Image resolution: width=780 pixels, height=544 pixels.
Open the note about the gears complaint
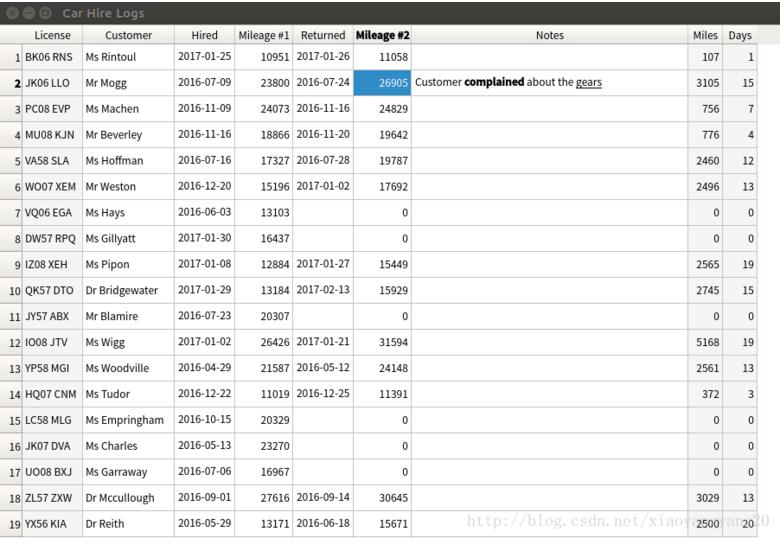pyautogui.click(x=550, y=83)
